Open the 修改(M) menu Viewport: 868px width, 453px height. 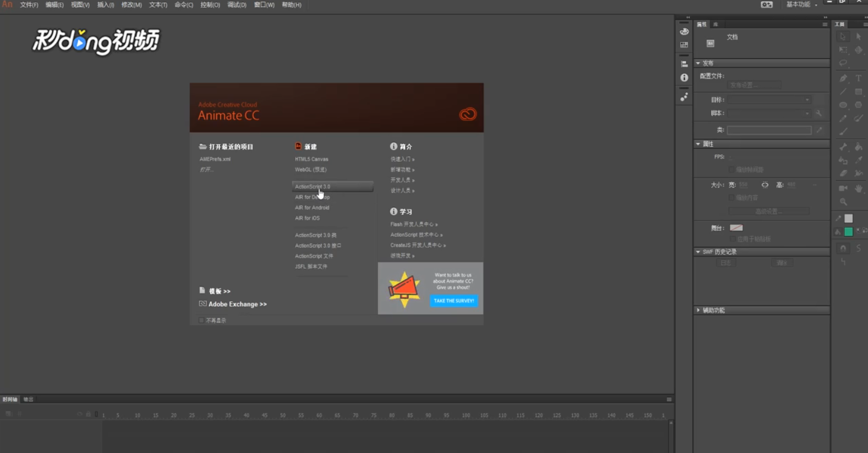132,5
